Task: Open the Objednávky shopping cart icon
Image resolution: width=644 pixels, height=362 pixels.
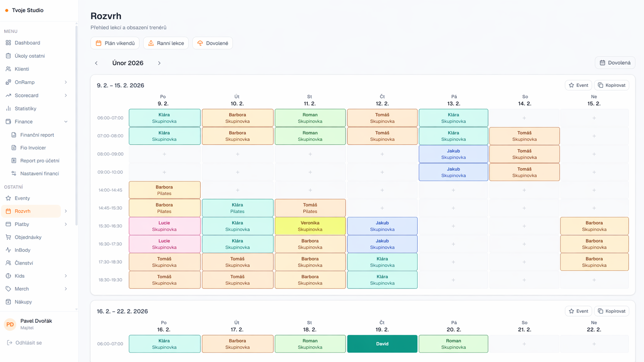Action: pyautogui.click(x=8, y=237)
